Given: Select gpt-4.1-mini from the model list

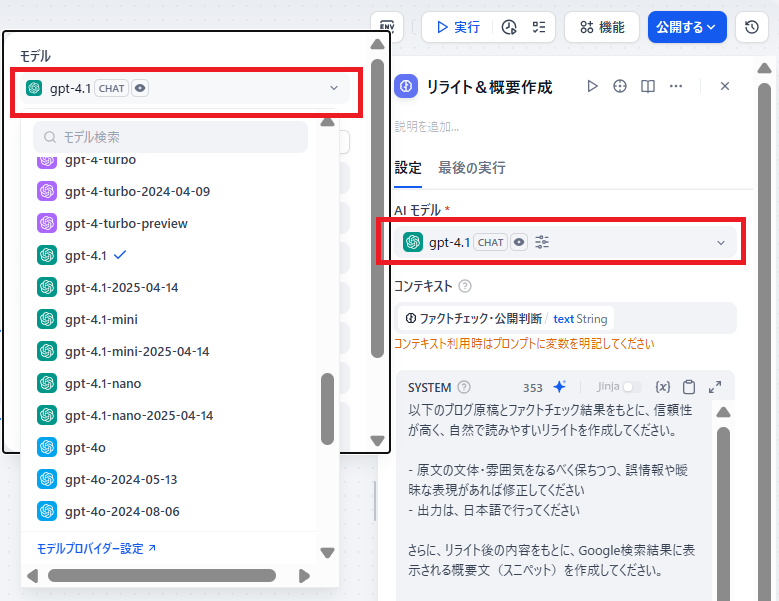Looking at the screenshot, I should click(101, 319).
